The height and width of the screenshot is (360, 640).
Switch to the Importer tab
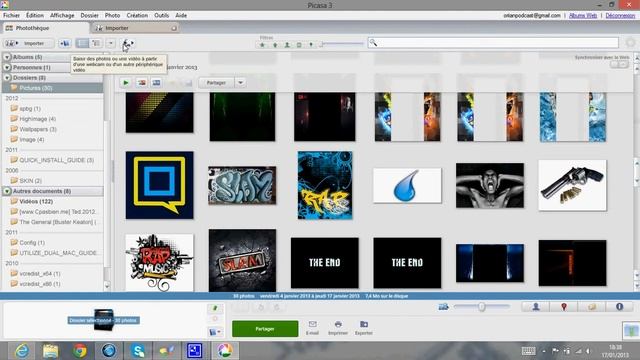[x=135, y=28]
